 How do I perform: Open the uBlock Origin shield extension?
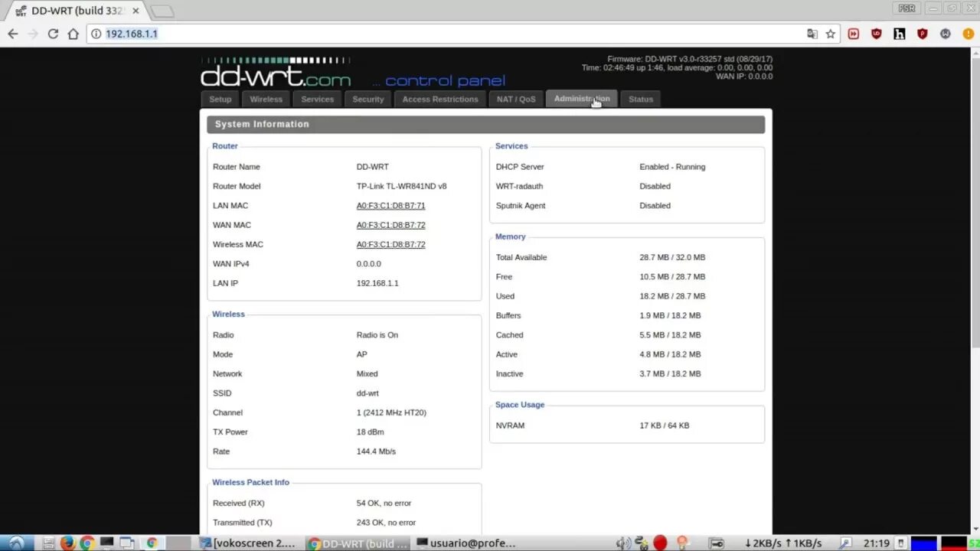click(877, 34)
